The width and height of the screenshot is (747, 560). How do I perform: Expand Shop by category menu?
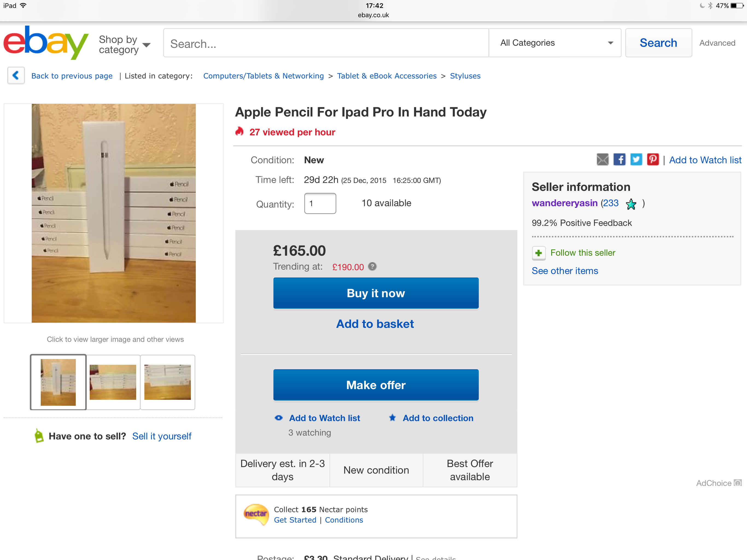tap(124, 44)
